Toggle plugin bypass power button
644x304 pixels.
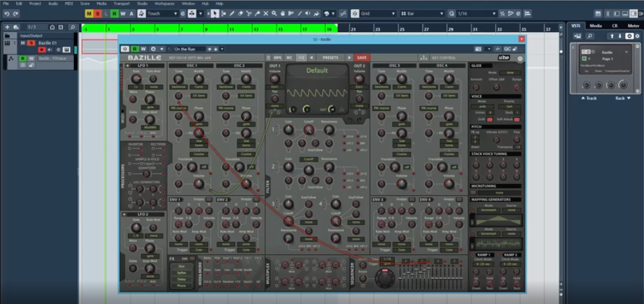click(x=125, y=49)
